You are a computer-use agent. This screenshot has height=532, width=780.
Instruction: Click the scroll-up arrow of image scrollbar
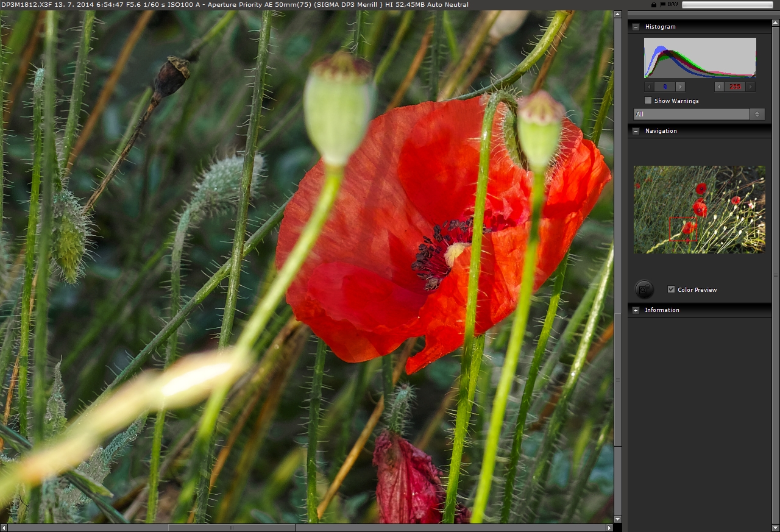pos(618,15)
